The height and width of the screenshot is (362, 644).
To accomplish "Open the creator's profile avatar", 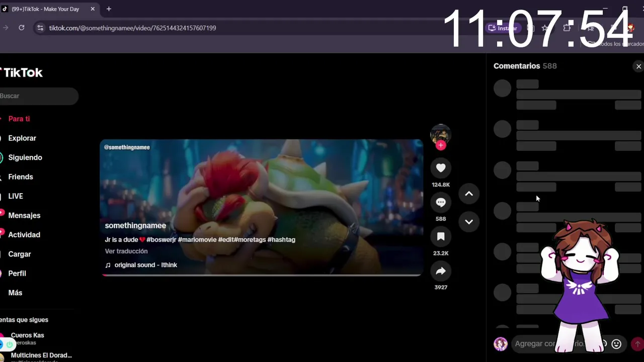I will (x=440, y=134).
